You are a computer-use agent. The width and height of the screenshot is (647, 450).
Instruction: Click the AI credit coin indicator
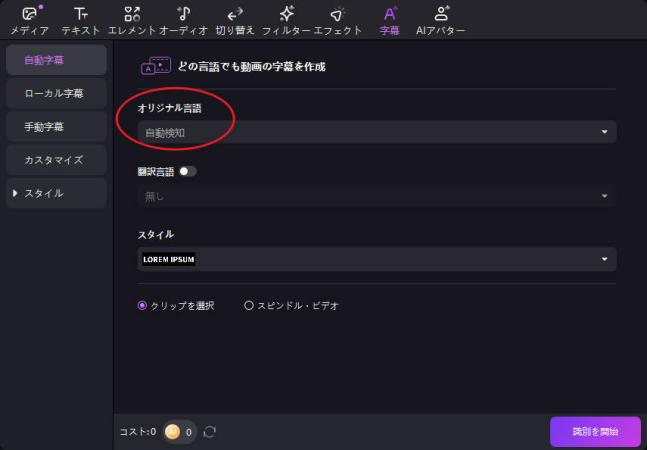[172, 432]
